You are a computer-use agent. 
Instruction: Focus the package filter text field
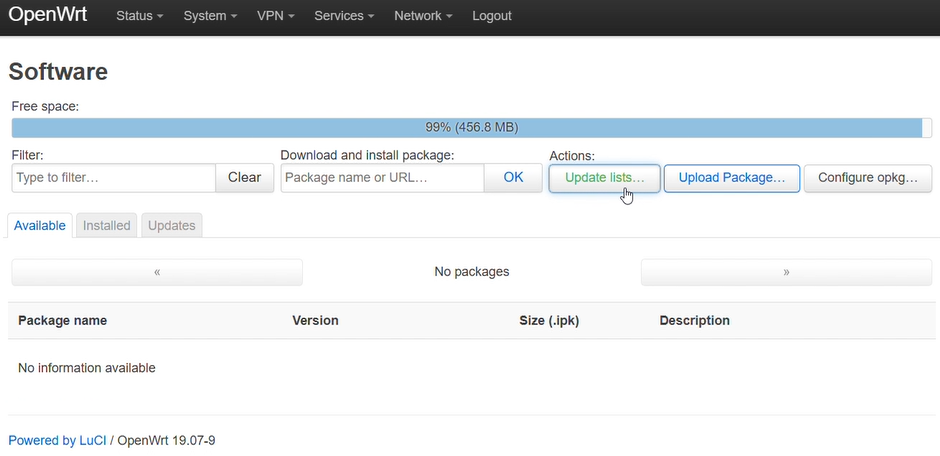click(x=114, y=178)
